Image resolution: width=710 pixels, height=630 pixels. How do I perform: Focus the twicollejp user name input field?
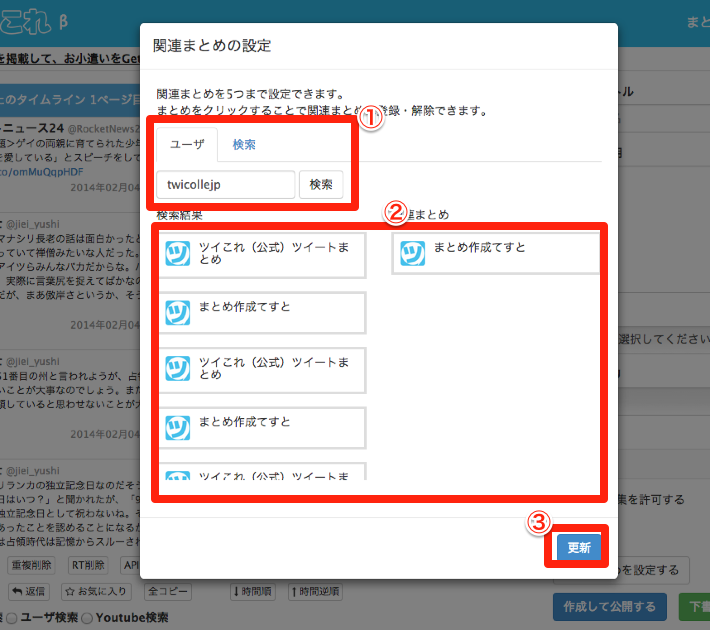pyautogui.click(x=225, y=184)
